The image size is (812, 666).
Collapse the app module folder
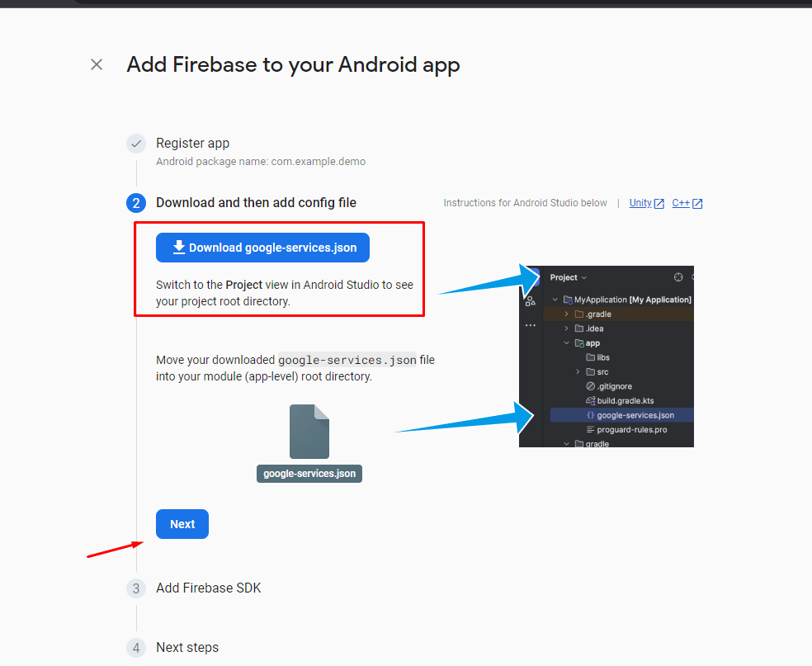(566, 343)
